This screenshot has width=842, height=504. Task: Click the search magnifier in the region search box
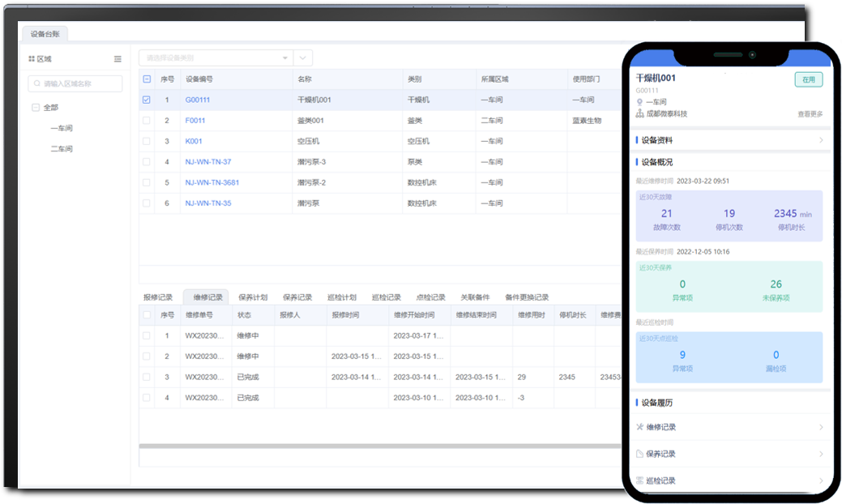(x=36, y=83)
